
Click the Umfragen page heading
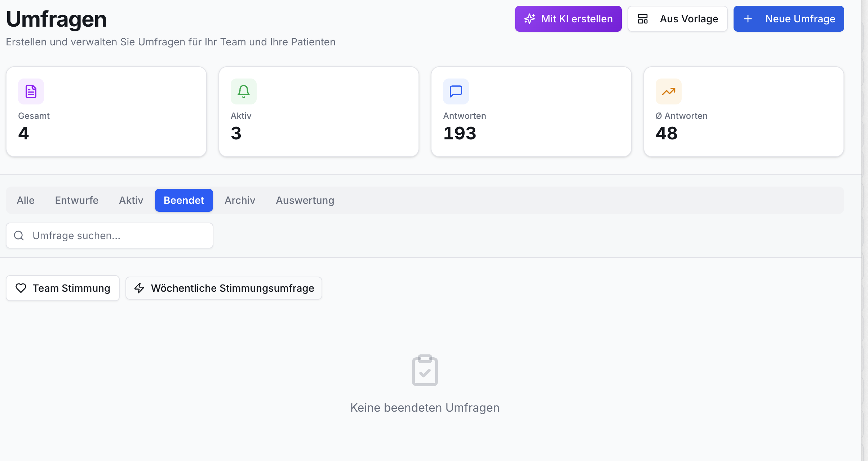57,19
